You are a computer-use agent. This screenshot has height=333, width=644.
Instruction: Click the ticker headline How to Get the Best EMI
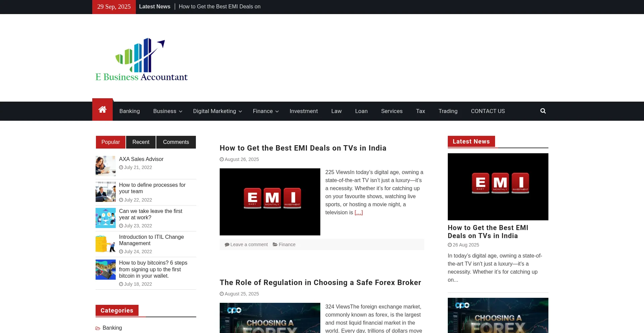click(220, 7)
